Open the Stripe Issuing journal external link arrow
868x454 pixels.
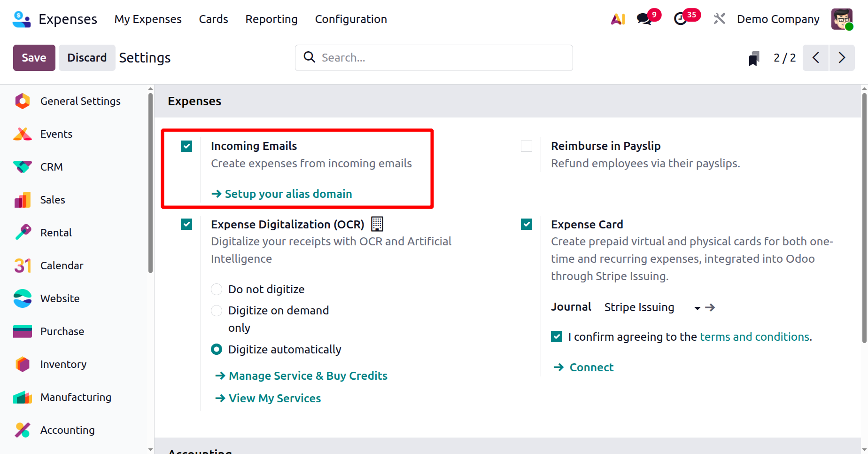(711, 307)
